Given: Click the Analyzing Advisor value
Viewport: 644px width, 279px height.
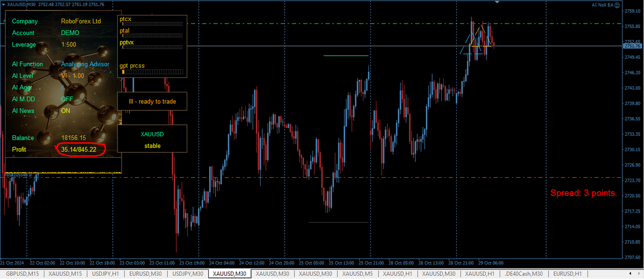Looking at the screenshot, I should click(85, 64).
